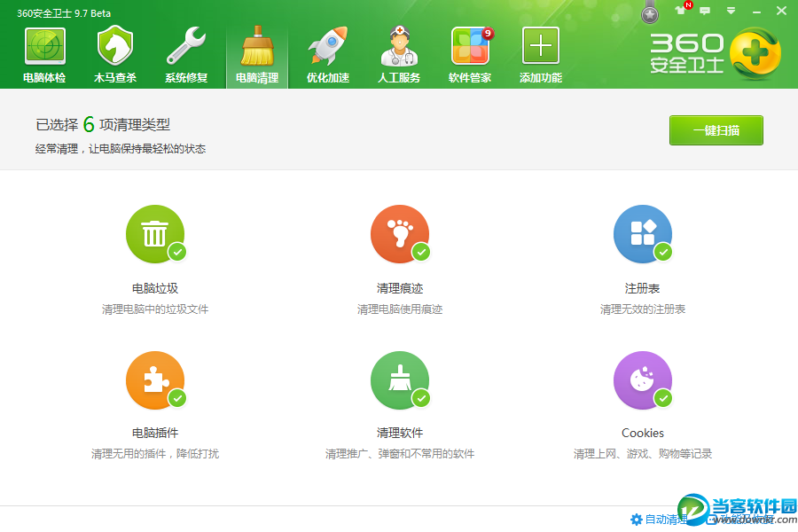
Task: Click the orange 电脑插件 puzzle piece icon
Action: point(155,379)
